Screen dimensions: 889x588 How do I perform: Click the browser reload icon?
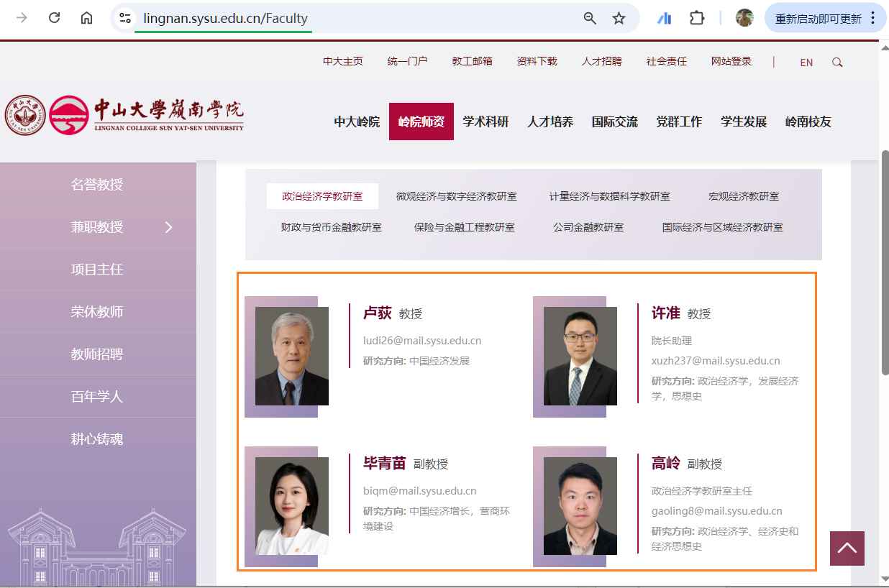coord(54,18)
